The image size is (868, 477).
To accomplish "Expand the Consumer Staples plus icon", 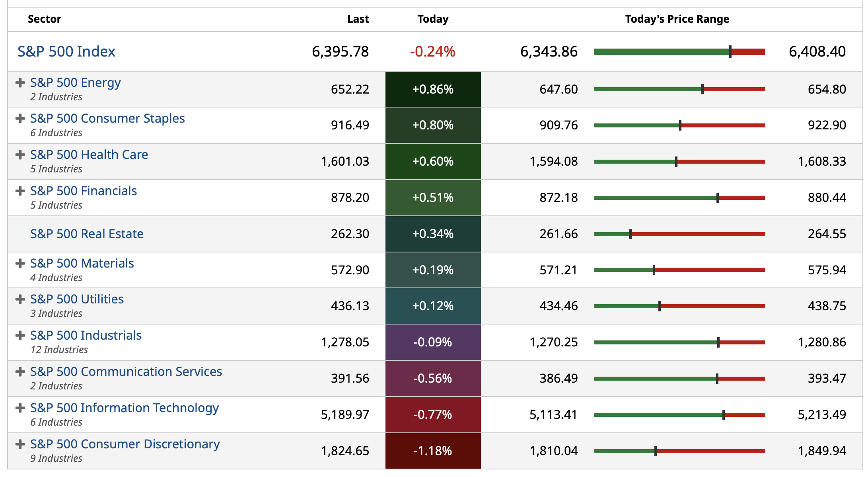I will [x=20, y=119].
